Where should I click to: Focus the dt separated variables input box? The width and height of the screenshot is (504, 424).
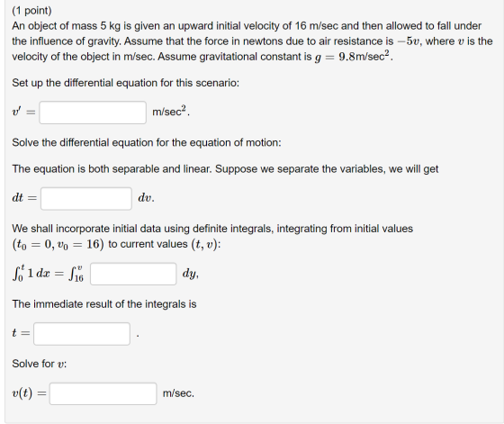[86, 198]
